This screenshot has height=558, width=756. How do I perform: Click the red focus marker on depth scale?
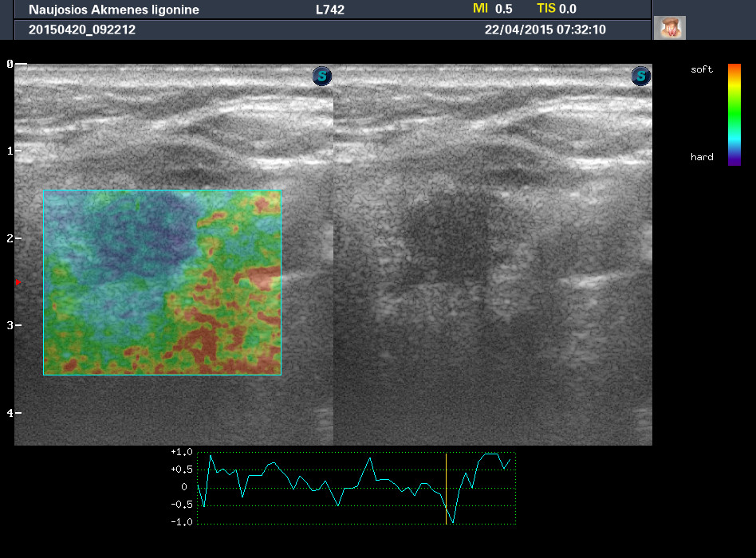17,282
